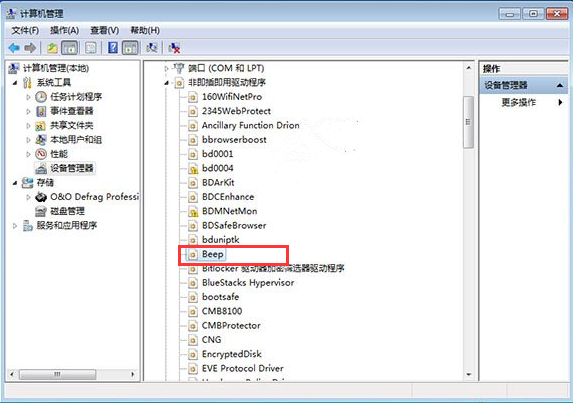This screenshot has height=403, width=573.
Task: Click the Computer Management (Local) root icon
Action: [14, 68]
